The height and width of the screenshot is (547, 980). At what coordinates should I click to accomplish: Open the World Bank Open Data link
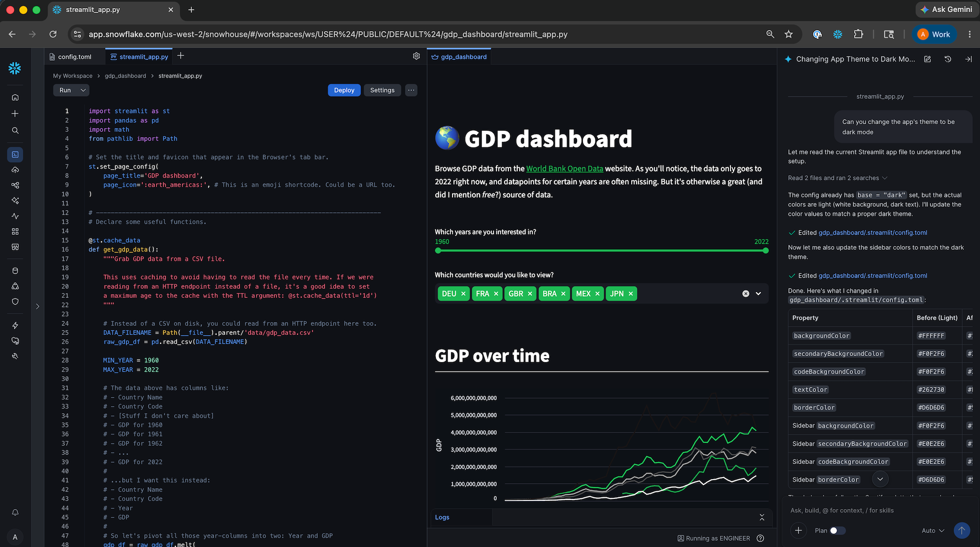pos(564,169)
